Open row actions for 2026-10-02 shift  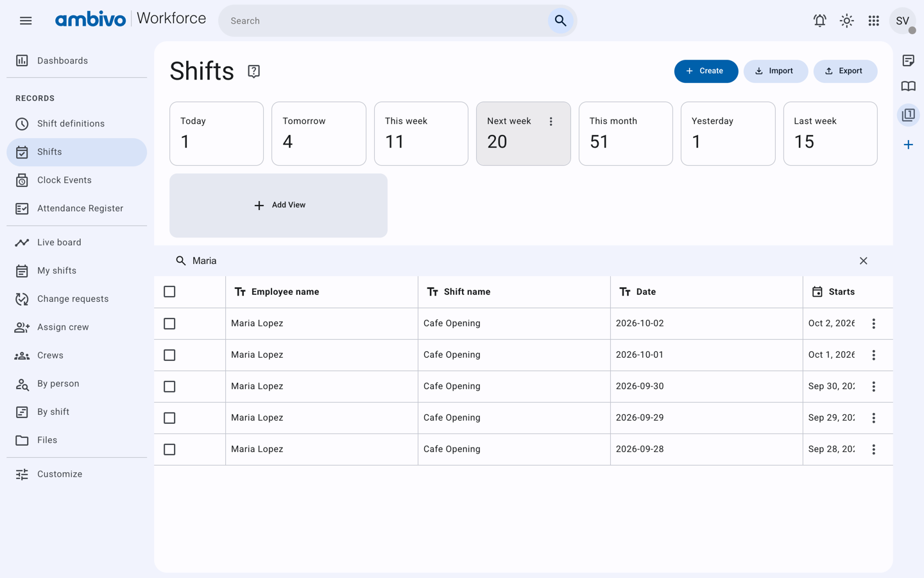(x=873, y=324)
